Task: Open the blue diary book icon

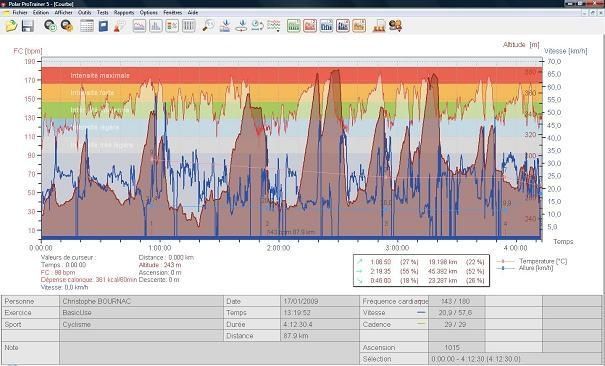Action: [103, 26]
